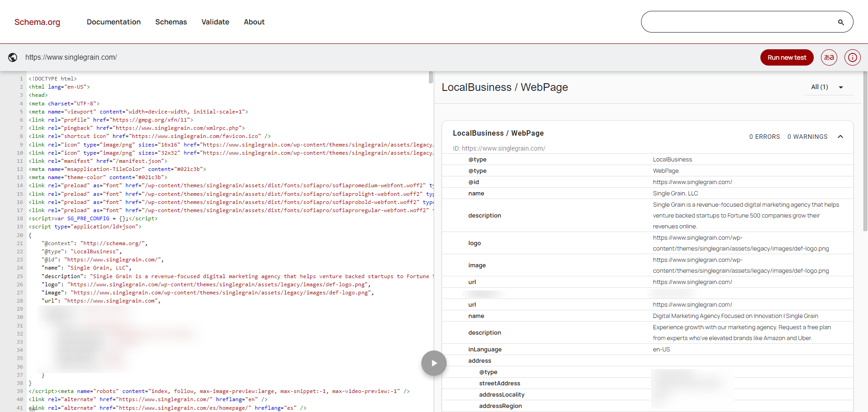Click the addressLocality property label
The width and height of the screenshot is (868, 412).
tap(502, 395)
